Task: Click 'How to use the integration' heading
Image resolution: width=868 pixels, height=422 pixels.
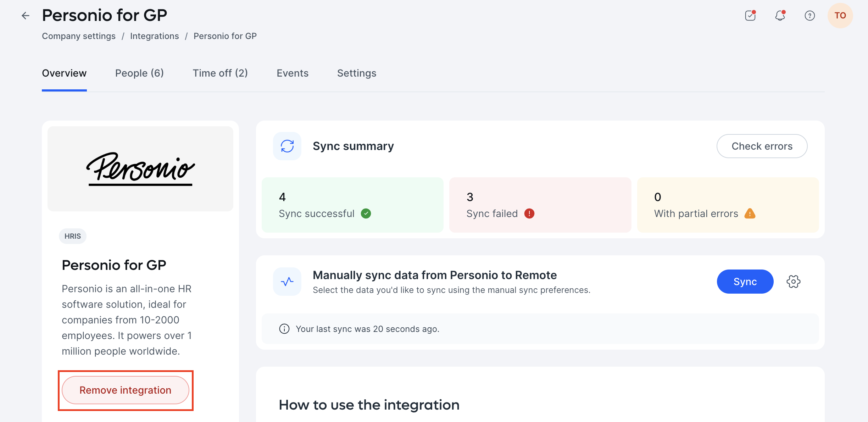Action: (369, 405)
